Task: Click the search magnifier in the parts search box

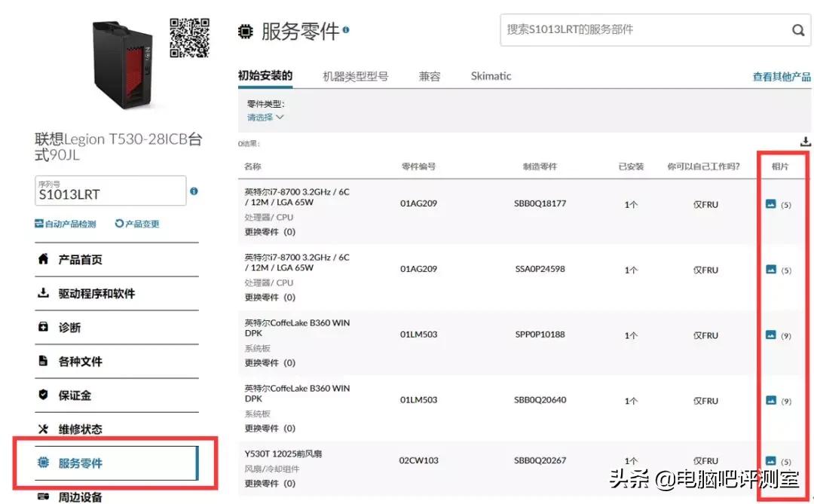Action: [798, 31]
